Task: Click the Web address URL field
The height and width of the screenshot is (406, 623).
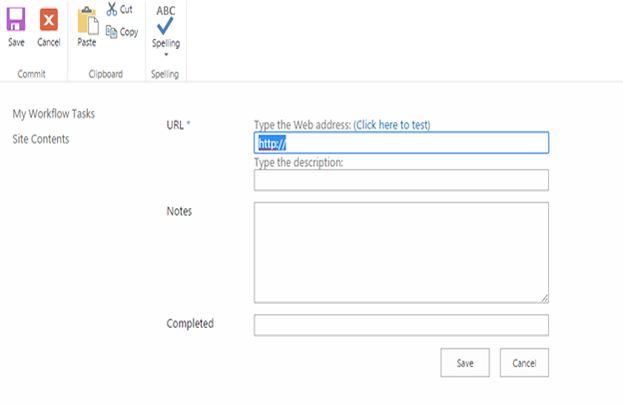Action: (x=401, y=143)
